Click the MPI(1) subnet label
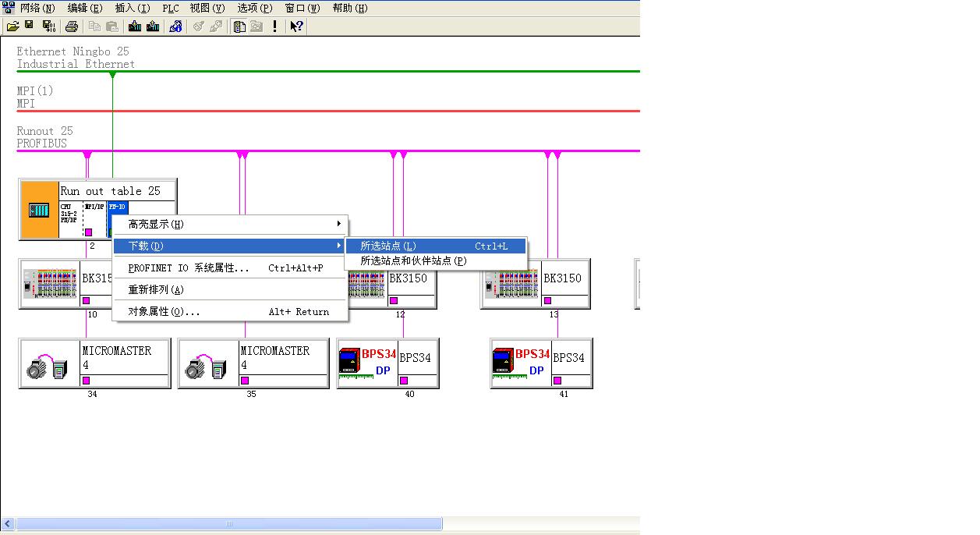Image resolution: width=980 pixels, height=535 pixels. click(35, 91)
